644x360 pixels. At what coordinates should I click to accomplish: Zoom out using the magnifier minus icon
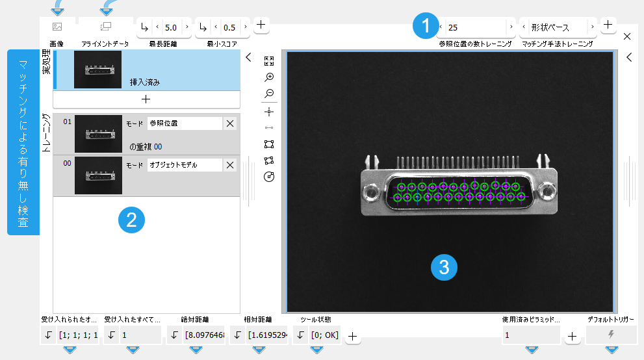pyautogui.click(x=269, y=94)
